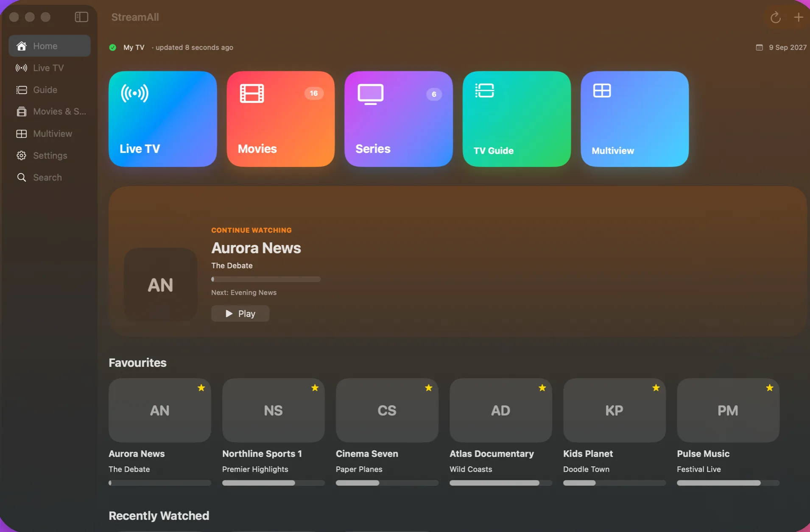Viewport: 810px width, 532px height.
Task: Open the Cinema Seven CS thumbnail
Action: pos(387,410)
